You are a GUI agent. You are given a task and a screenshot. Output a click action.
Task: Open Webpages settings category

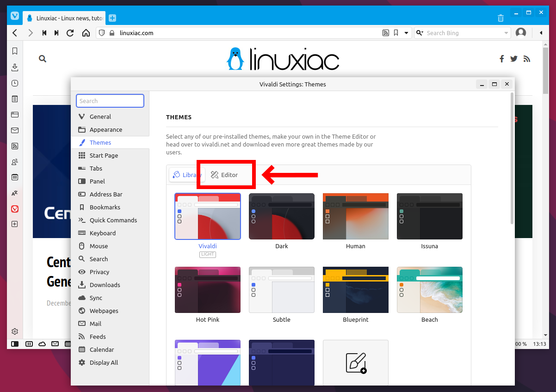click(x=110, y=311)
